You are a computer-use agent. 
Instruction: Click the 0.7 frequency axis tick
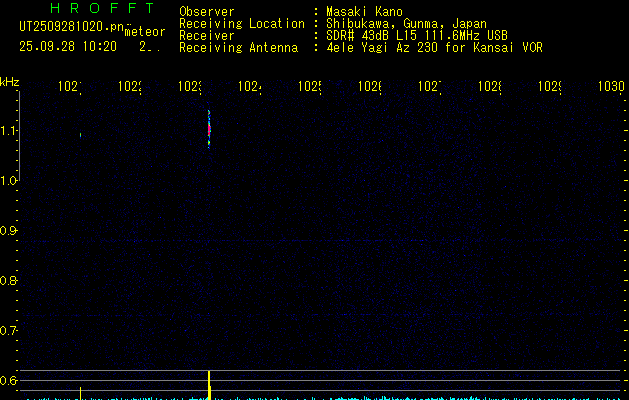coord(9,330)
